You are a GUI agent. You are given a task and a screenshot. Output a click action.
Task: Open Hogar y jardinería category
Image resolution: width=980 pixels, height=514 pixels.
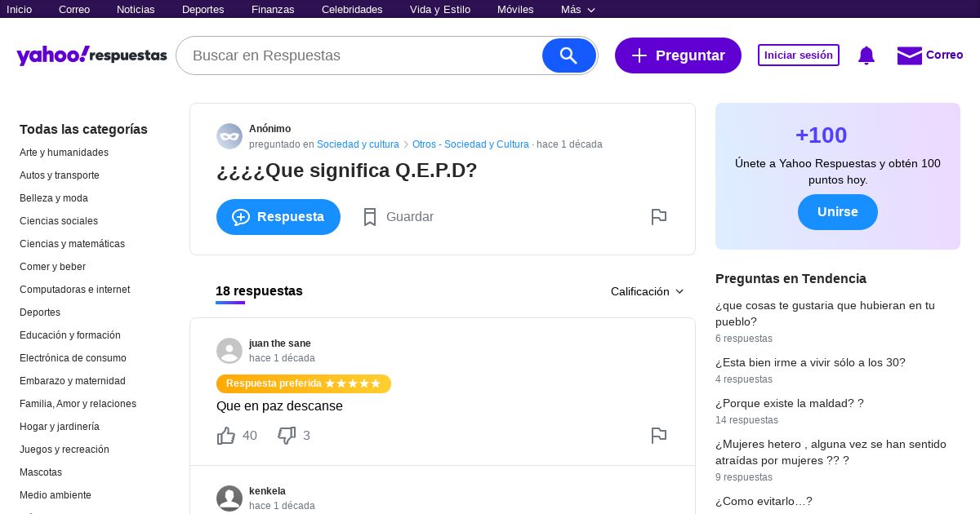[x=60, y=427]
